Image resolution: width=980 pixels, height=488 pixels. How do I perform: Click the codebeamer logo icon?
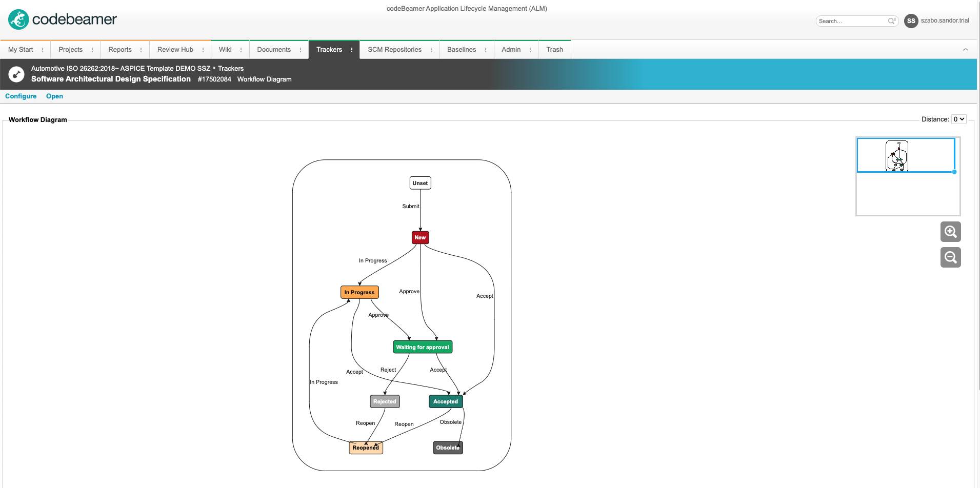coord(18,19)
